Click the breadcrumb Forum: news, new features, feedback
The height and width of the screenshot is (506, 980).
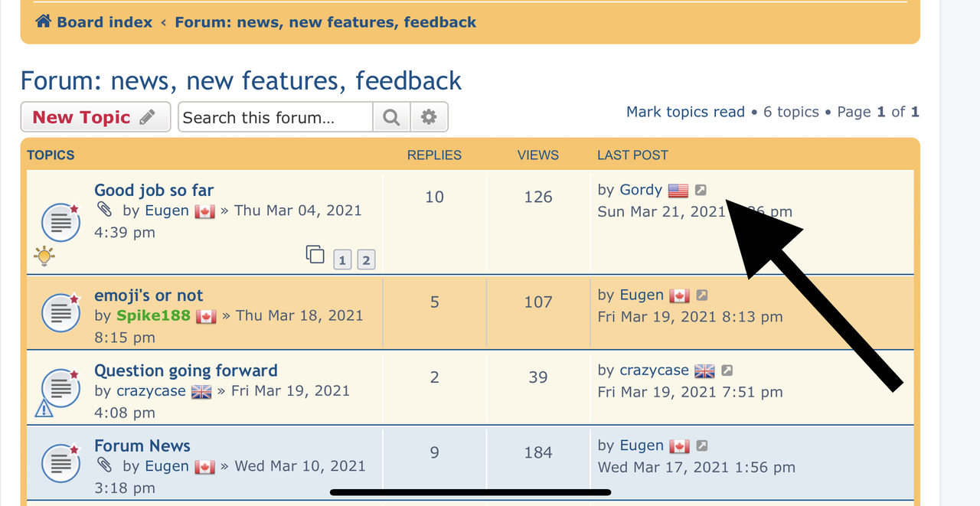[325, 22]
